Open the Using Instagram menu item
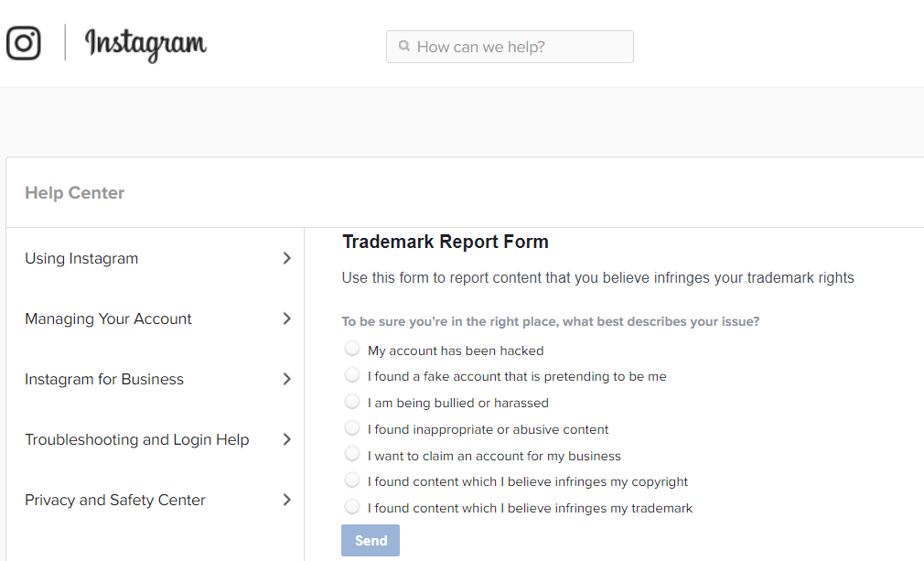This screenshot has height=561, width=924. (81, 258)
